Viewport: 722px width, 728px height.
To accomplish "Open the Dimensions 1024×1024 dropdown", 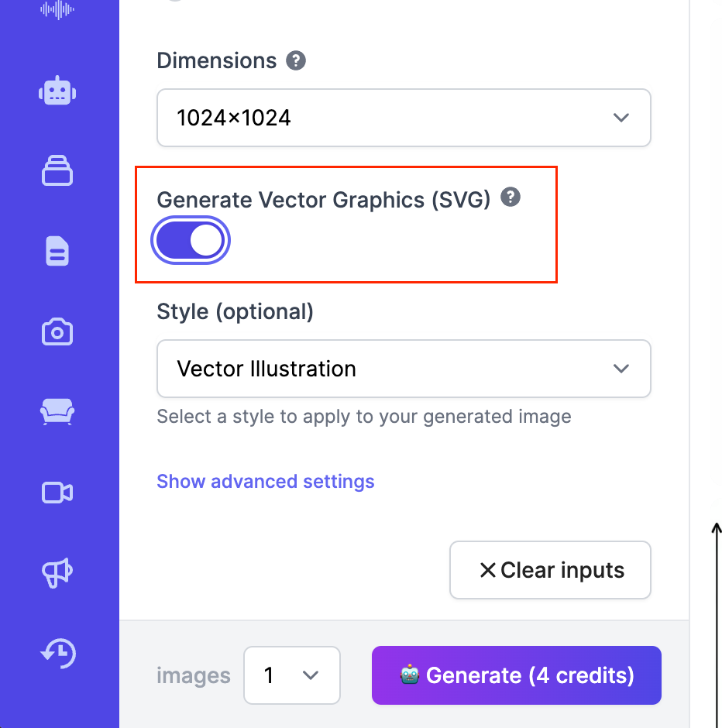I will pos(404,118).
